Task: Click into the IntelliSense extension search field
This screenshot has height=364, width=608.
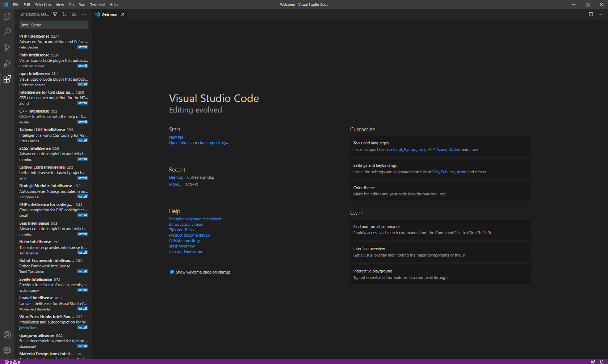Action: tap(54, 25)
